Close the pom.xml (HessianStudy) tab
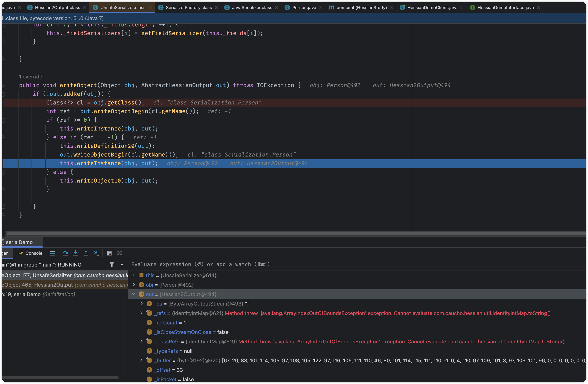The height and width of the screenshot is (384, 588). 392,7
